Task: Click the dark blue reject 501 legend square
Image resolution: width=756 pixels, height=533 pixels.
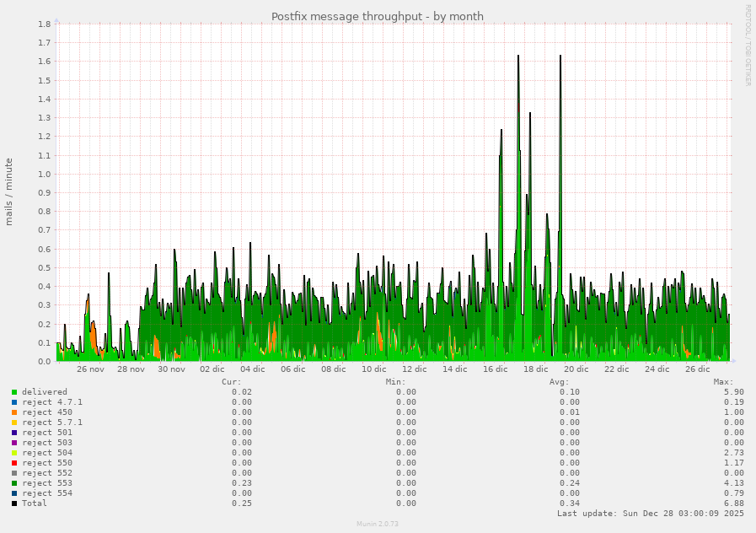Action: click(x=12, y=433)
